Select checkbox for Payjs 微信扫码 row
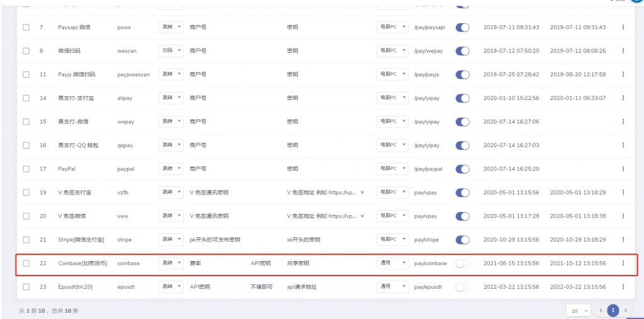The height and width of the screenshot is (319, 644). click(x=26, y=74)
